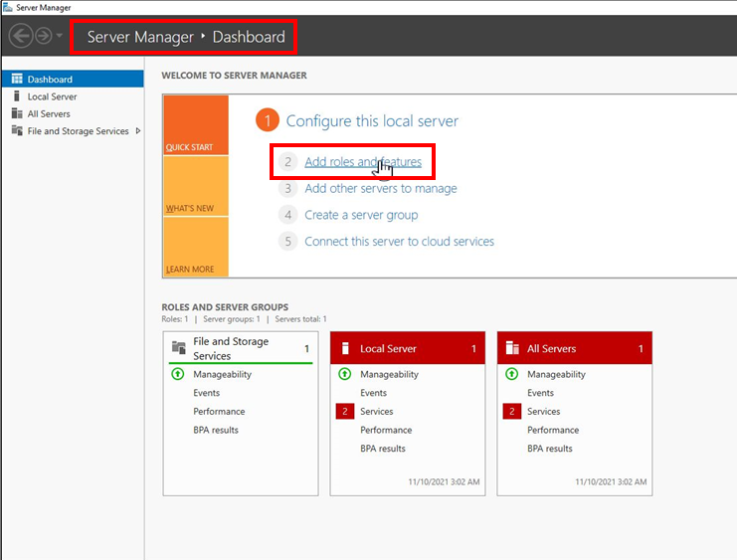The image size is (737, 560).
Task: Click Create a server group link
Action: pos(361,215)
